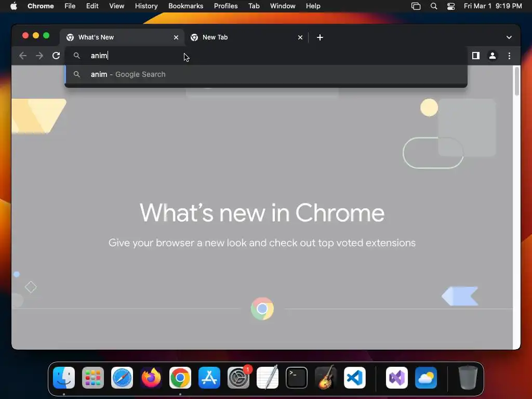Open the profile avatar menu
Screen dimensions: 532x399
tap(493, 56)
